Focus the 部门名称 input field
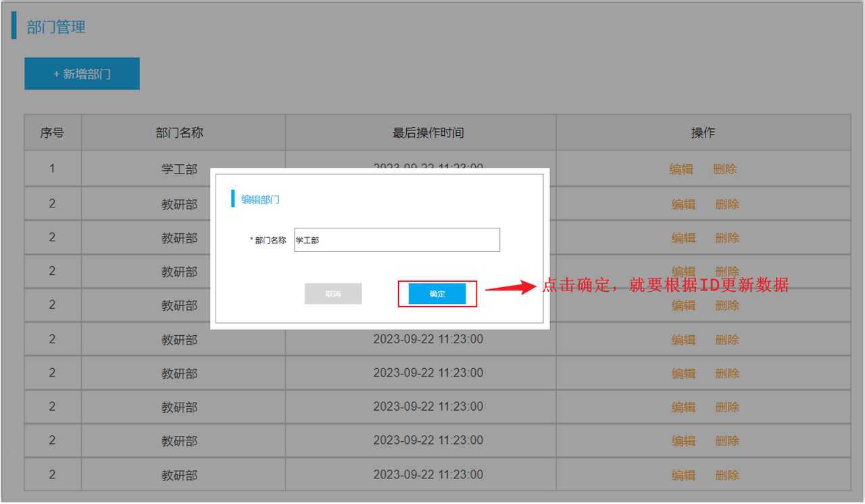Viewport: 865px width, 504px height. click(x=397, y=240)
